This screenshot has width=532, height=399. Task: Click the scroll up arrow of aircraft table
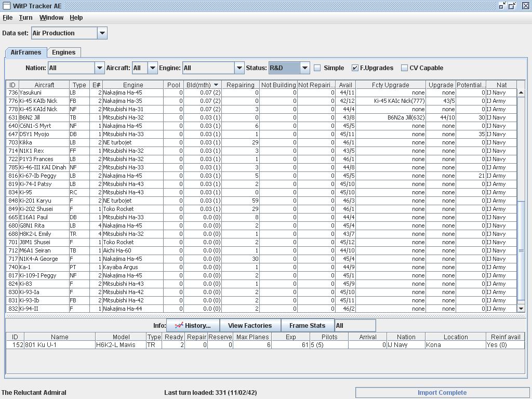pyautogui.click(x=521, y=92)
